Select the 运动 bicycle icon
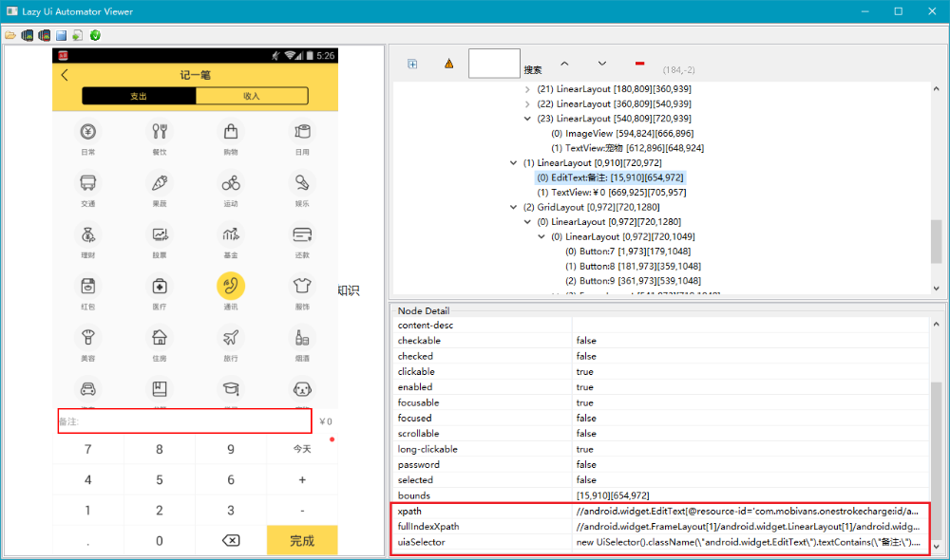This screenshot has width=950, height=560. click(231, 183)
